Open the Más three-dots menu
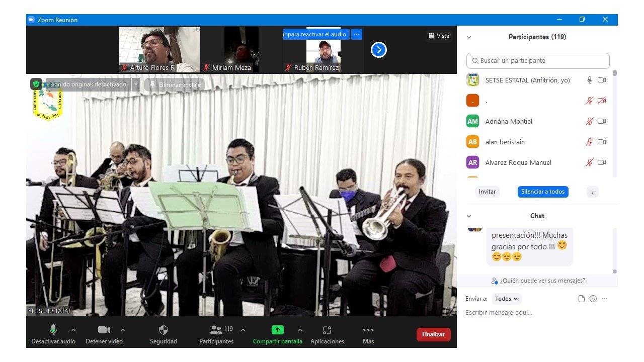 click(368, 330)
